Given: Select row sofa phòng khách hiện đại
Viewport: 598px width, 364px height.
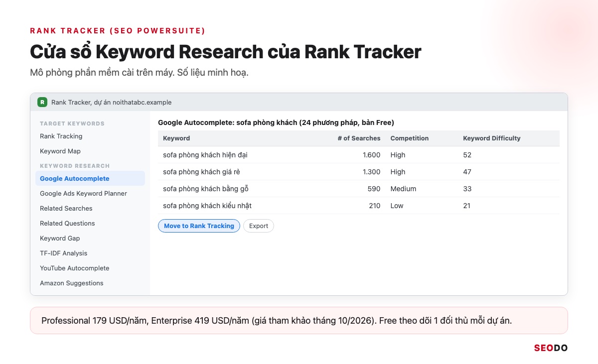Looking at the screenshot, I should tap(359, 155).
